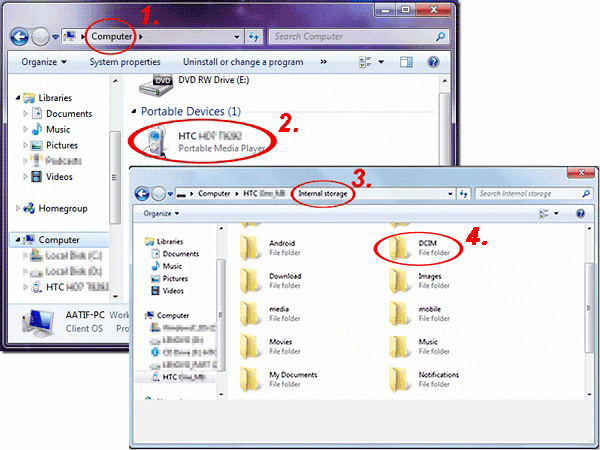600x450 pixels.
Task: Click Search Internal storage field
Action: (x=534, y=194)
